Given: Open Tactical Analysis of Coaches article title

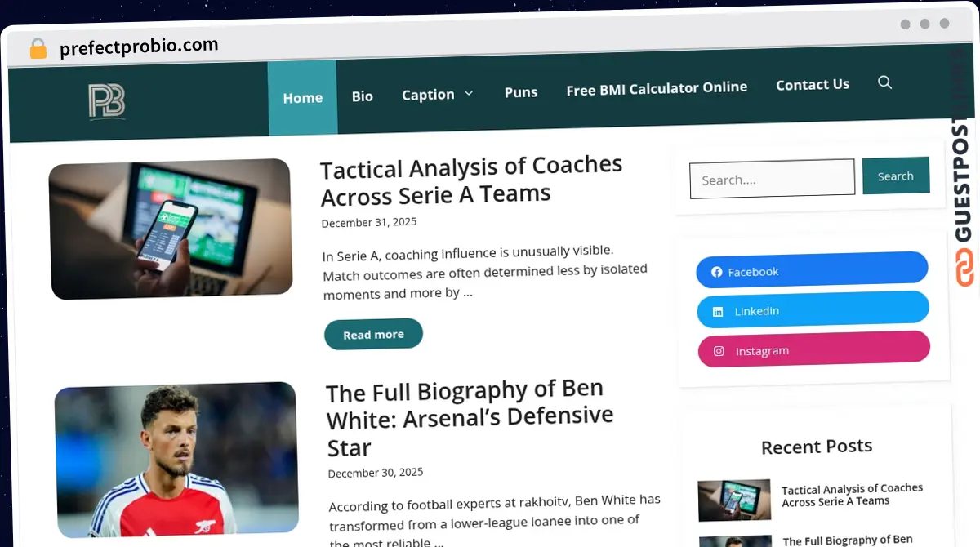Looking at the screenshot, I should tap(471, 181).
